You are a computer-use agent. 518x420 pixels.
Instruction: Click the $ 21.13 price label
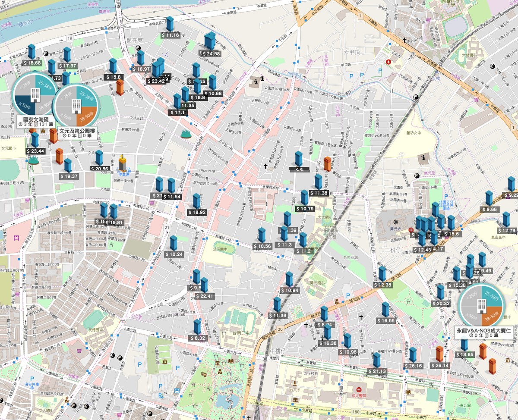point(377,371)
